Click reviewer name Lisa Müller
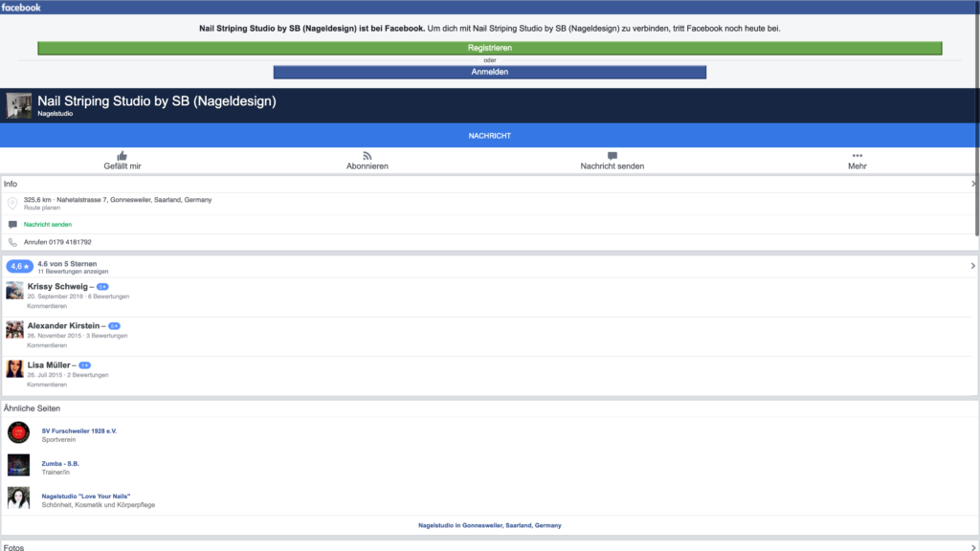This screenshot has width=980, height=551. tap(49, 365)
